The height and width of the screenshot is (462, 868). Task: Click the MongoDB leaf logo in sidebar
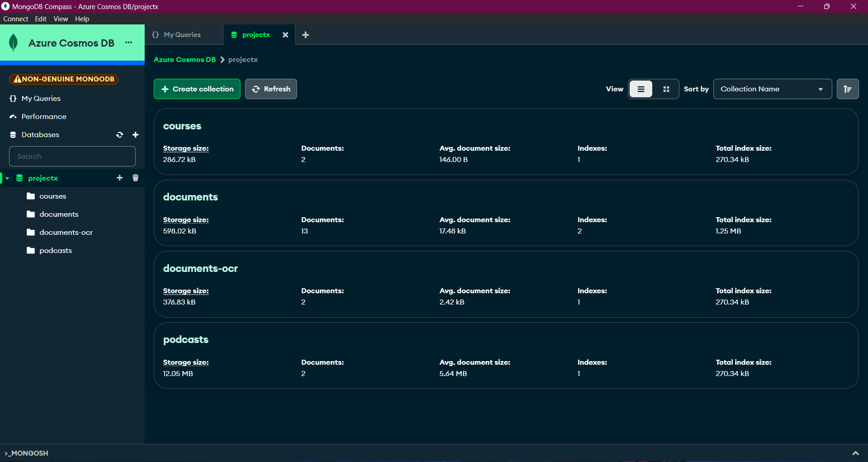pyautogui.click(x=14, y=43)
